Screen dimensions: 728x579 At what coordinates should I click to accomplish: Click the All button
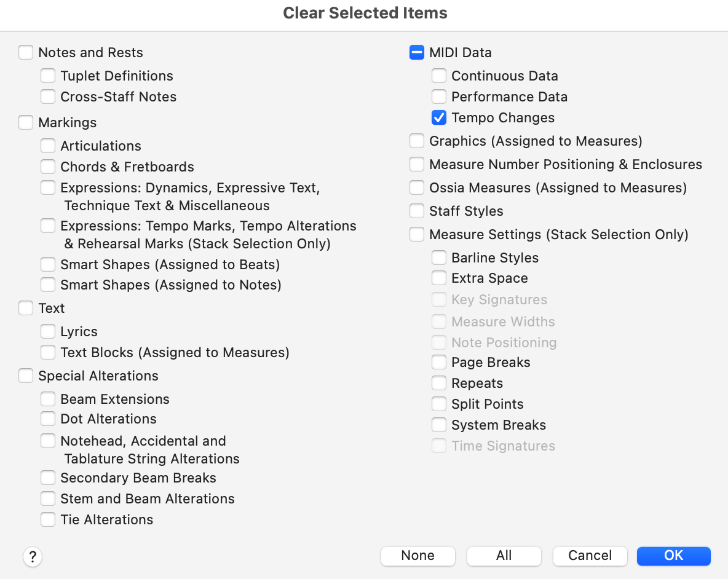coord(504,556)
